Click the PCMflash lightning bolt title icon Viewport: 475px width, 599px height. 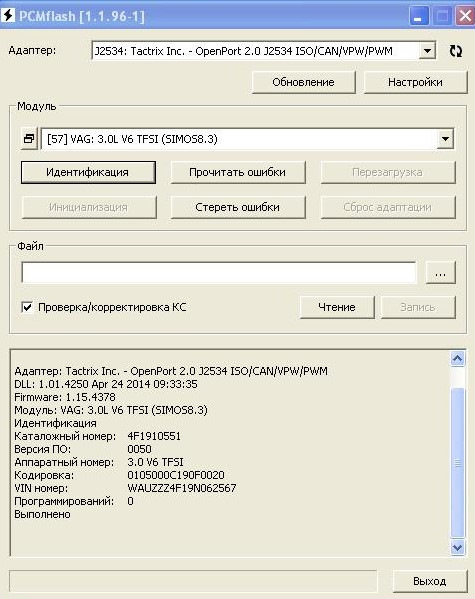point(8,16)
